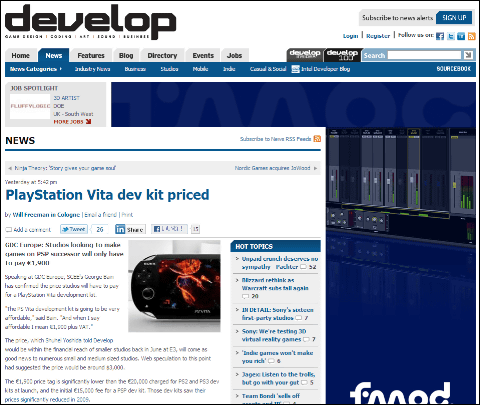Switch to the Features tab
Screen dimensions: 480x405
click(91, 55)
